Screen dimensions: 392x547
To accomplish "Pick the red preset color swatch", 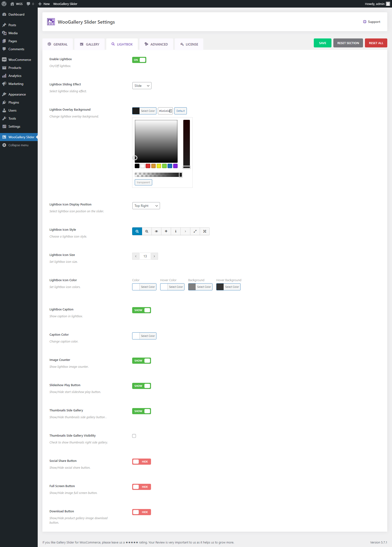I will (x=148, y=166).
